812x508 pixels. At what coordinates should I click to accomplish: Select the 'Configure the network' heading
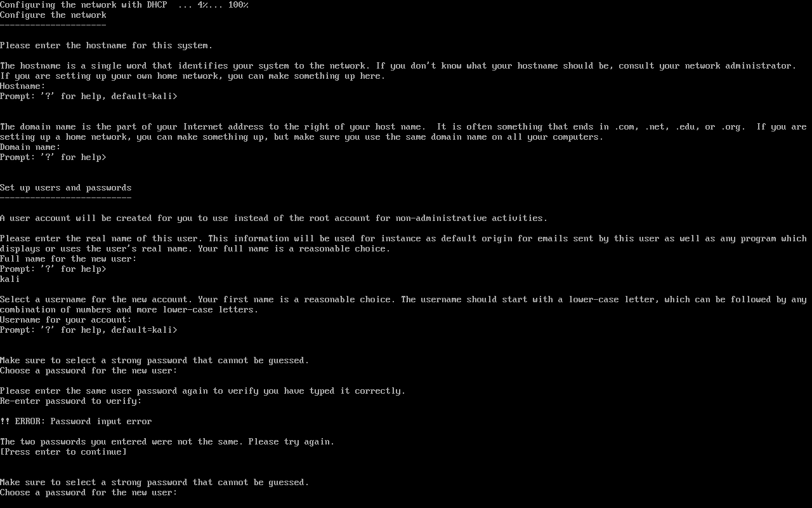pyautogui.click(x=53, y=15)
